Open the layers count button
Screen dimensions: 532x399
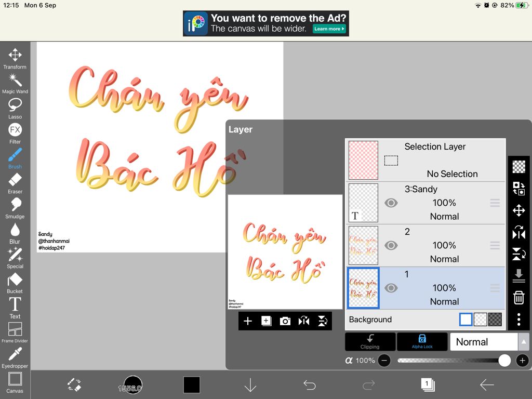(428, 385)
